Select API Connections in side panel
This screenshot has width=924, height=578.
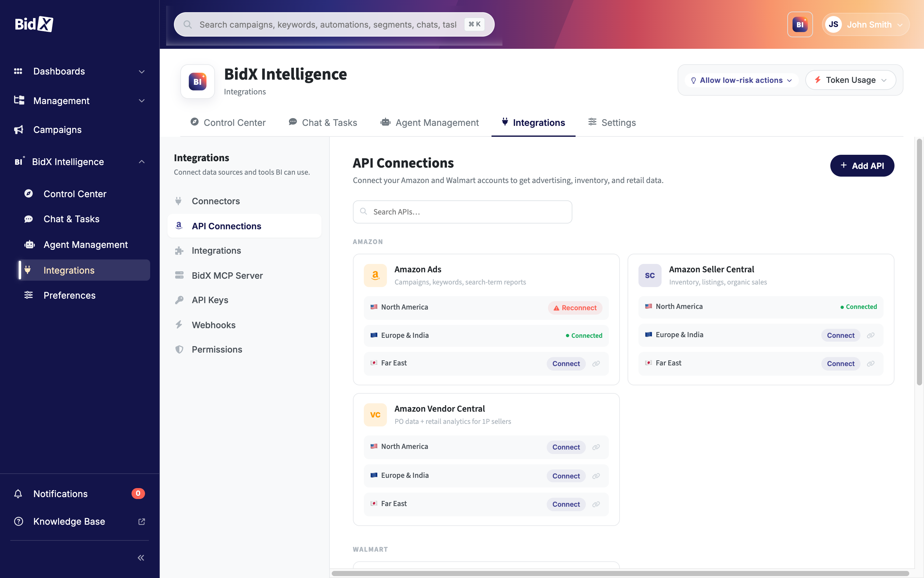[x=244, y=226]
